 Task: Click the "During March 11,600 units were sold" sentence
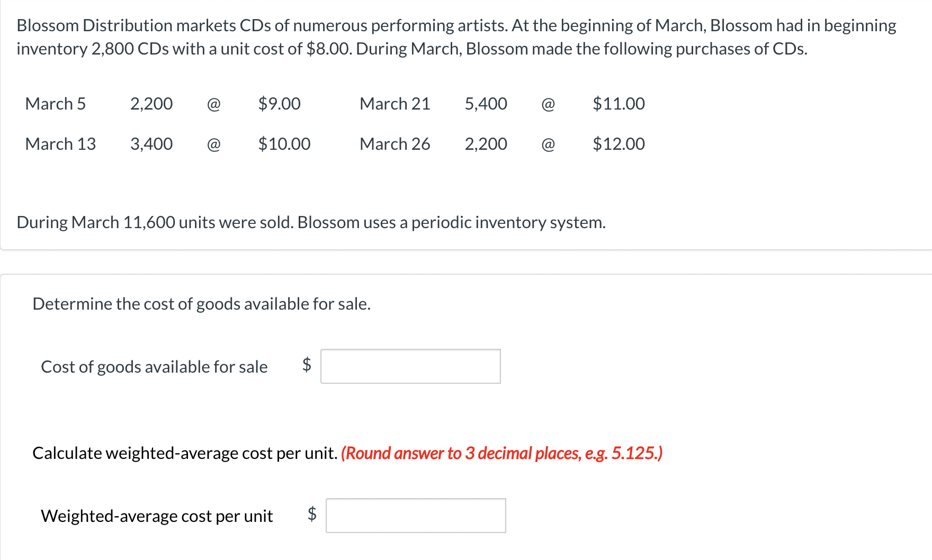(x=311, y=222)
